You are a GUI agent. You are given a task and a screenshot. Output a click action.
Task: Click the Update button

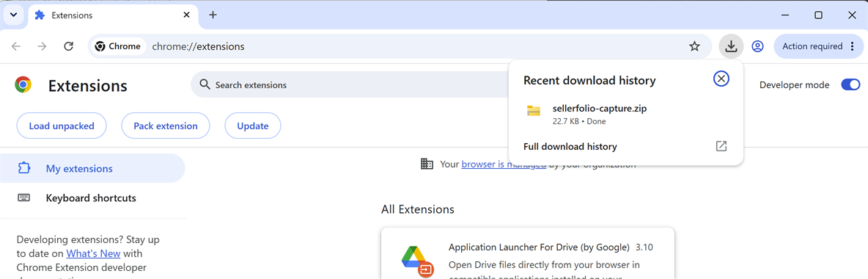click(x=252, y=126)
